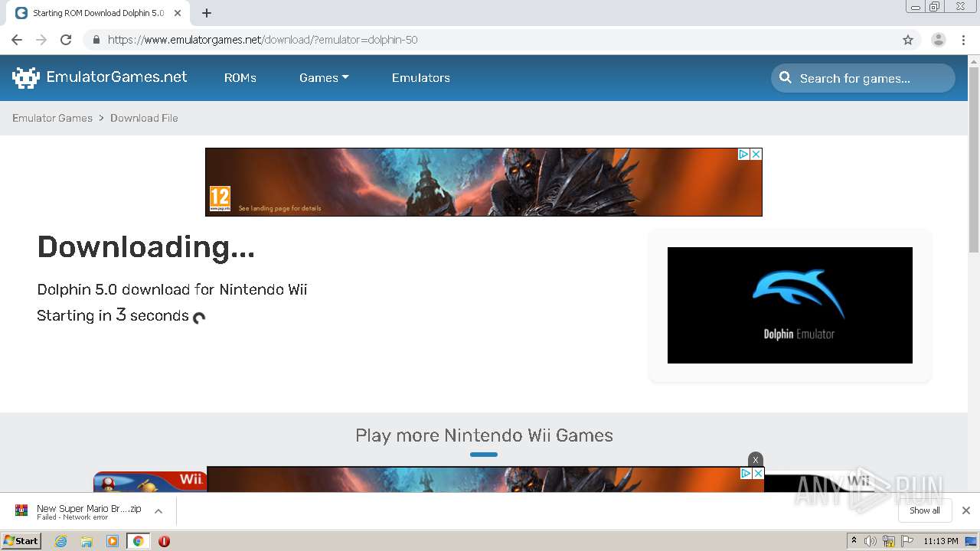This screenshot has width=980, height=551.
Task: Click the AdChoices icon on top banner
Action: [x=743, y=154]
